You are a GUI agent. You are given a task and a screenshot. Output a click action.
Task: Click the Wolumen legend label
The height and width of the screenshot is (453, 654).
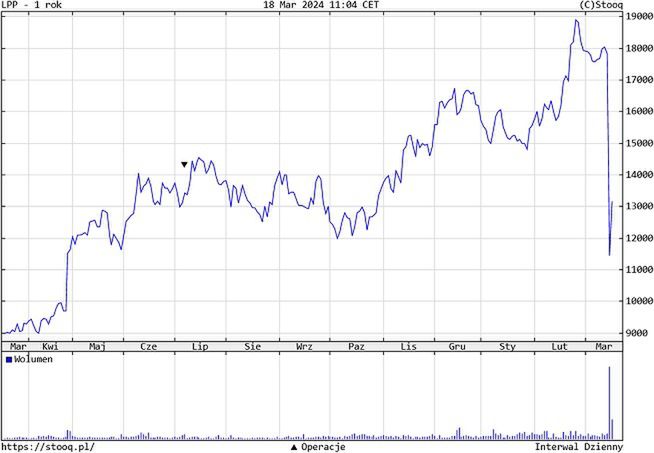pos(33,359)
